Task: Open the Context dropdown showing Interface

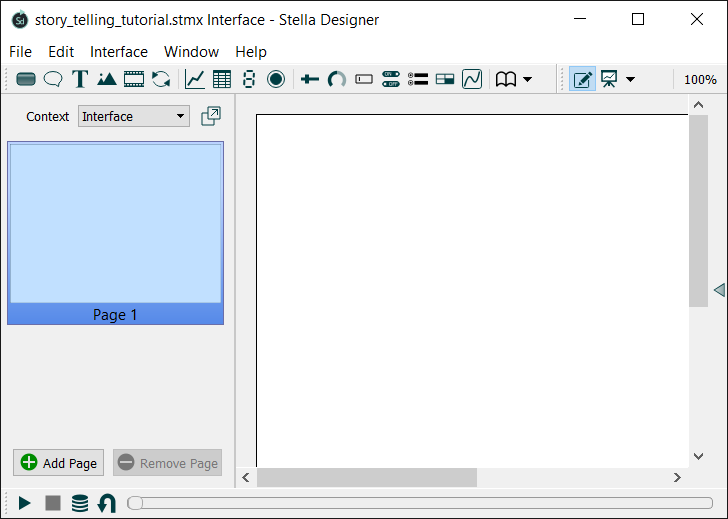Action: [133, 116]
